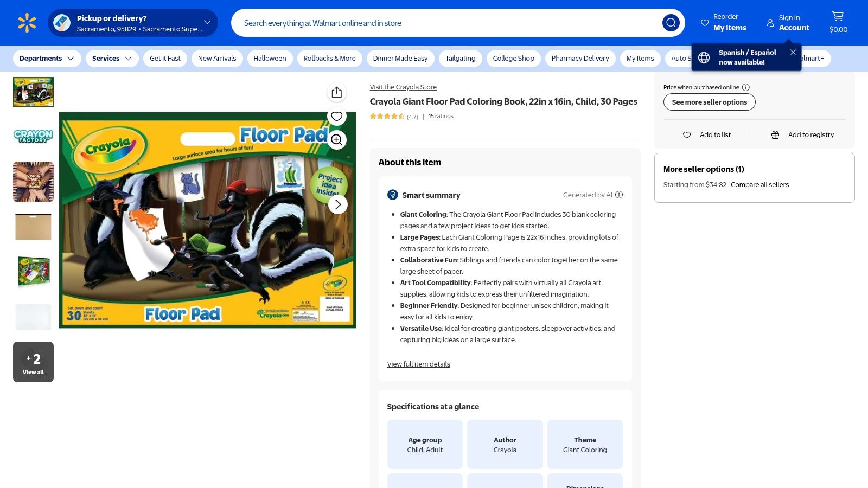Click the share icon above product image
This screenshot has width=868, height=488.
pyautogui.click(x=337, y=92)
